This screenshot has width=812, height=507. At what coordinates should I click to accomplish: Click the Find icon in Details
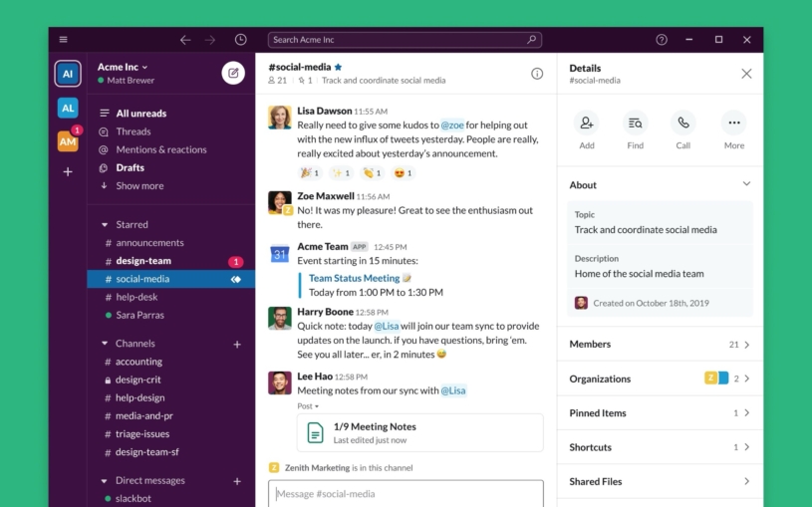[636, 124]
